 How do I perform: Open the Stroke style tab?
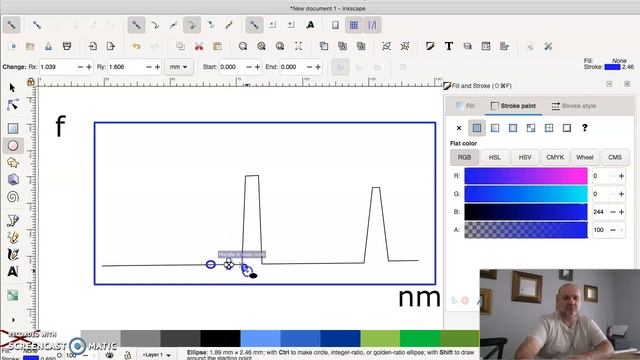(573, 106)
